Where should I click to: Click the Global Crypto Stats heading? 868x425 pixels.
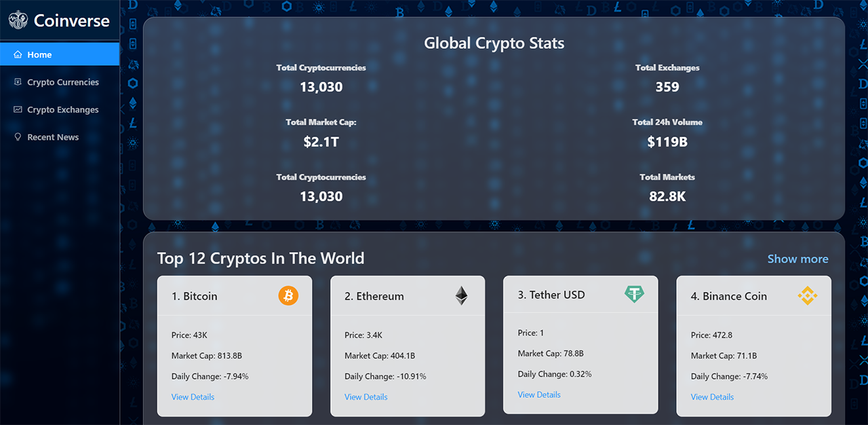click(x=494, y=43)
